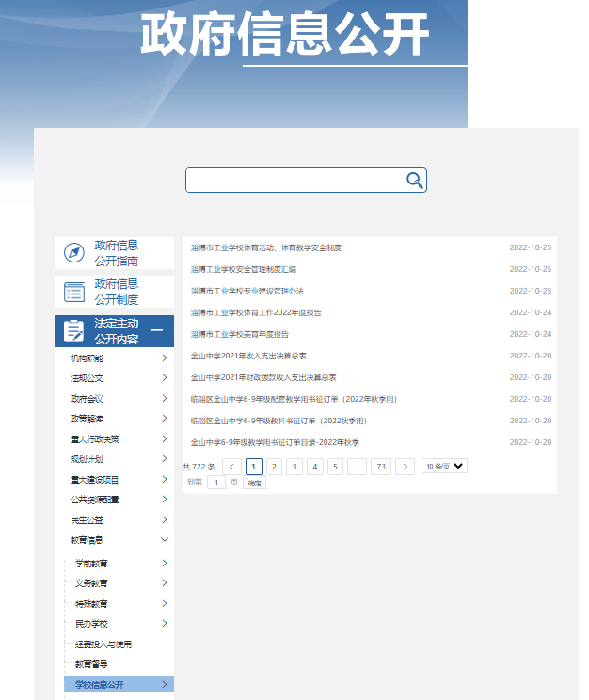Collapse the 教育信息 section
Screen dimensions: 589x700
164,540
